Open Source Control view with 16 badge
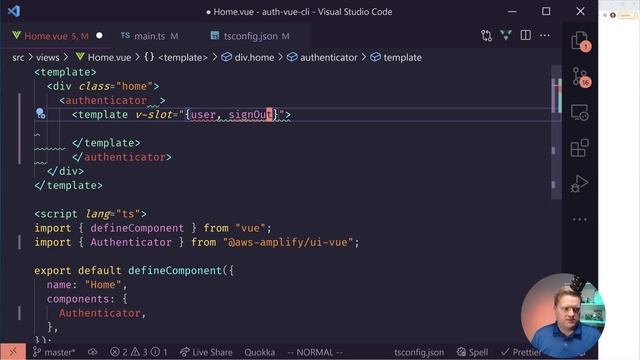 pos(580,77)
